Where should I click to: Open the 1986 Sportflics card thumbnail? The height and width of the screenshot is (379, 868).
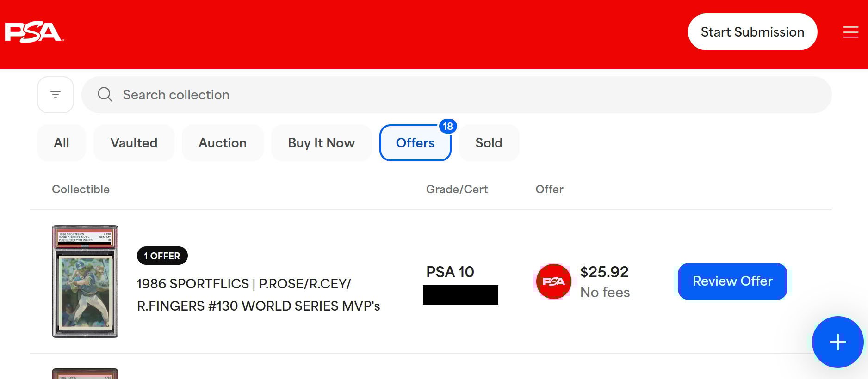85,281
